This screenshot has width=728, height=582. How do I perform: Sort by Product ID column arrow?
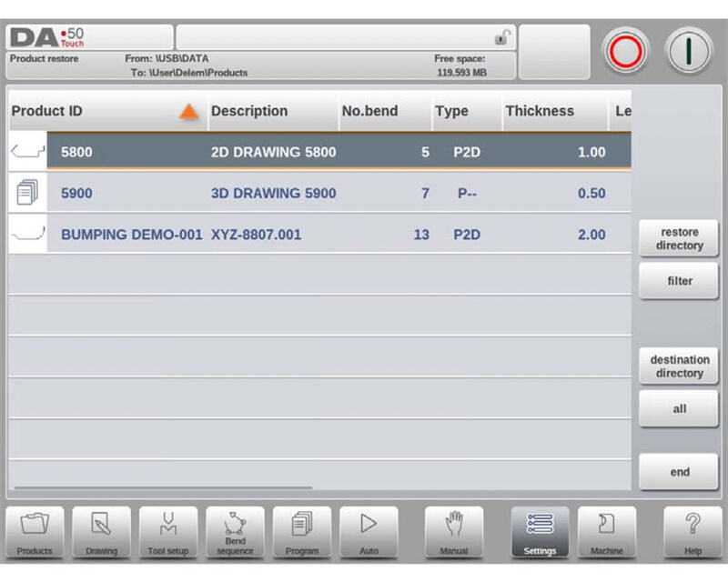click(188, 112)
